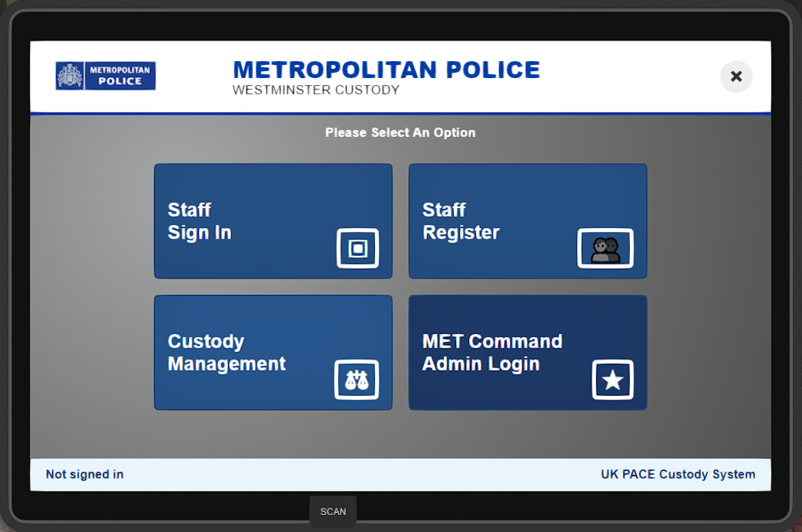The image size is (802, 532).
Task: Click the 'Not signed in' status text
Action: pyautogui.click(x=85, y=474)
